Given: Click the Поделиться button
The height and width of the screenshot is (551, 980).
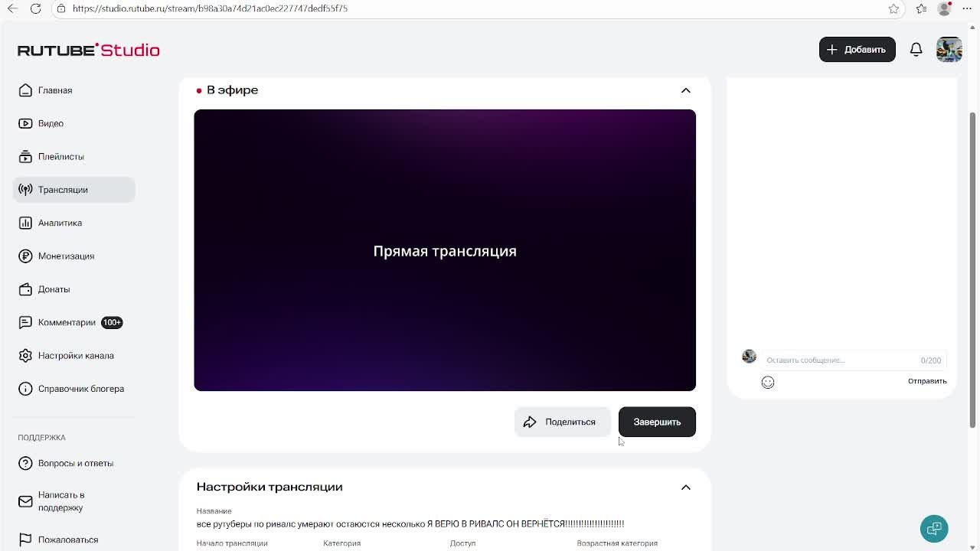Looking at the screenshot, I should pos(562,422).
